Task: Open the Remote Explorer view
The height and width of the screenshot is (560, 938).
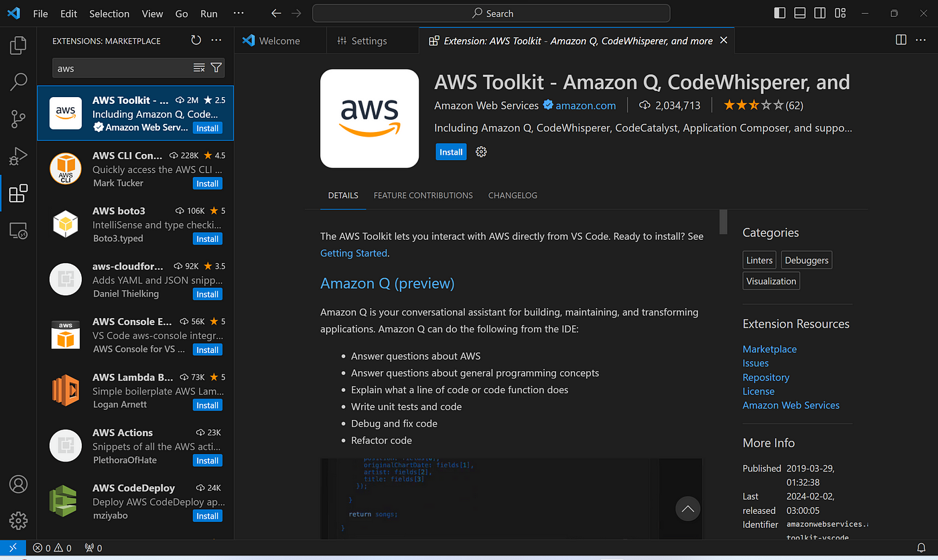Action: coord(18,230)
